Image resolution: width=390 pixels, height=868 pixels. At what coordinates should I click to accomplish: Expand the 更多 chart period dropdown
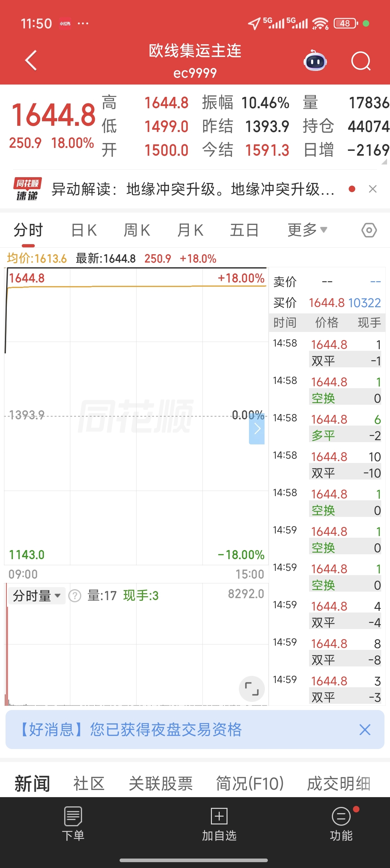[307, 230]
